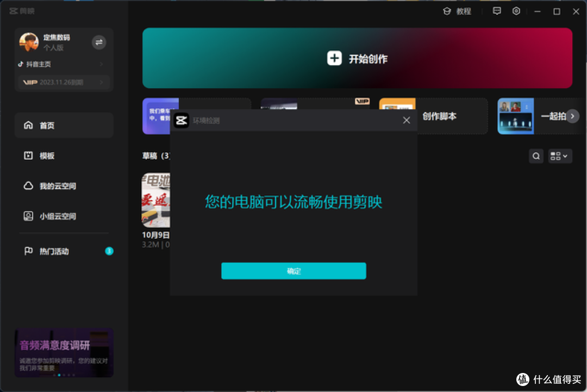Open the feedback message icon

pyautogui.click(x=497, y=11)
